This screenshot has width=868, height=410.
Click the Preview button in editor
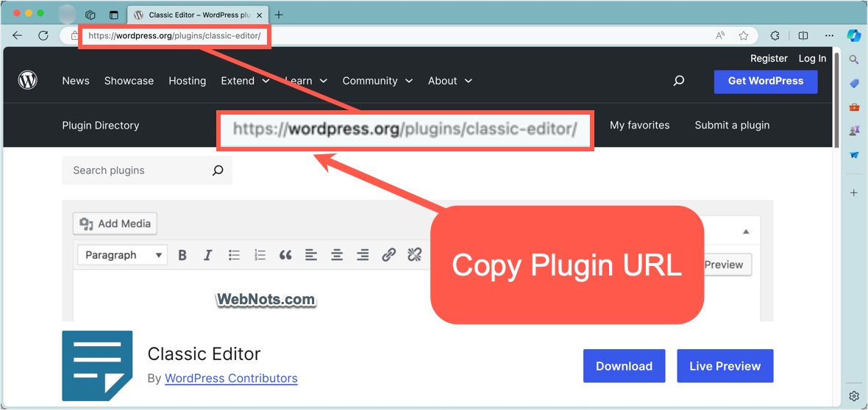click(x=727, y=265)
